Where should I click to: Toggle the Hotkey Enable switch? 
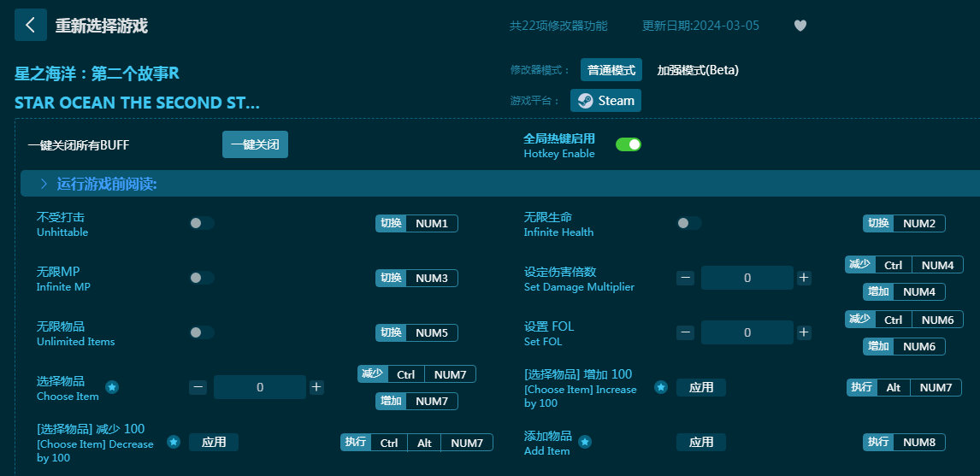click(629, 144)
